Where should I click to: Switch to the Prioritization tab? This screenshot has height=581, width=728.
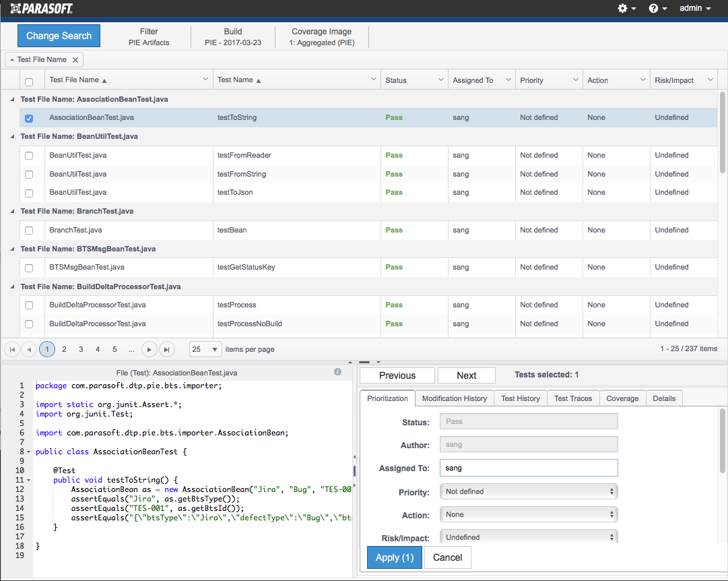point(387,398)
